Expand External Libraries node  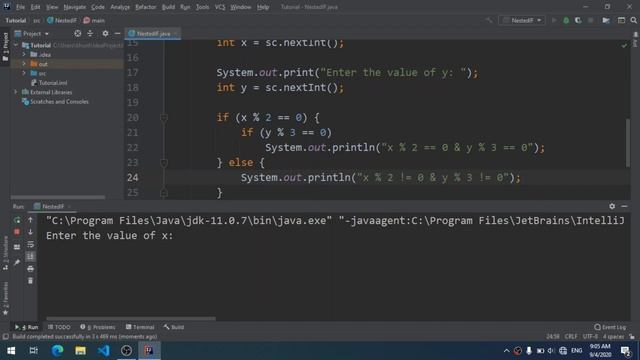[x=16, y=92]
